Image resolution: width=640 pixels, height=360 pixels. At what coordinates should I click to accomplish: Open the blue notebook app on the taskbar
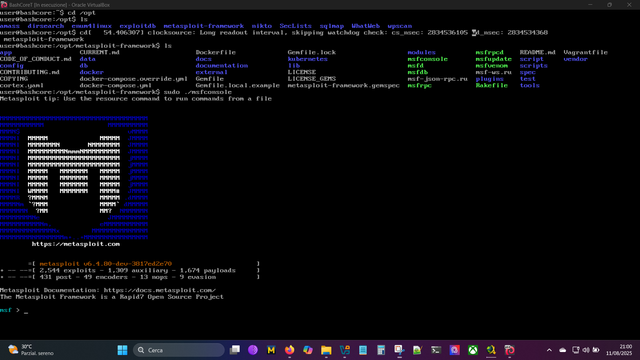[363, 350]
